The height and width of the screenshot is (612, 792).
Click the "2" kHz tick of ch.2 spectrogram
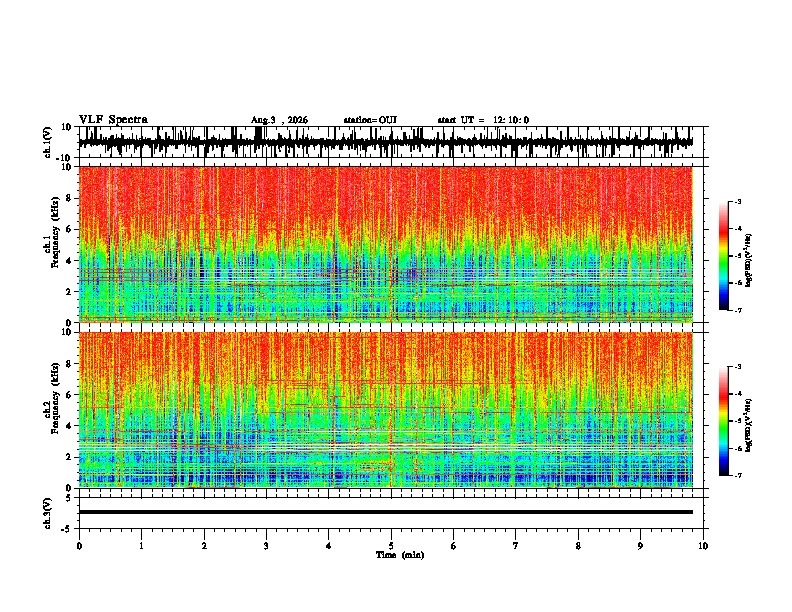click(69, 457)
